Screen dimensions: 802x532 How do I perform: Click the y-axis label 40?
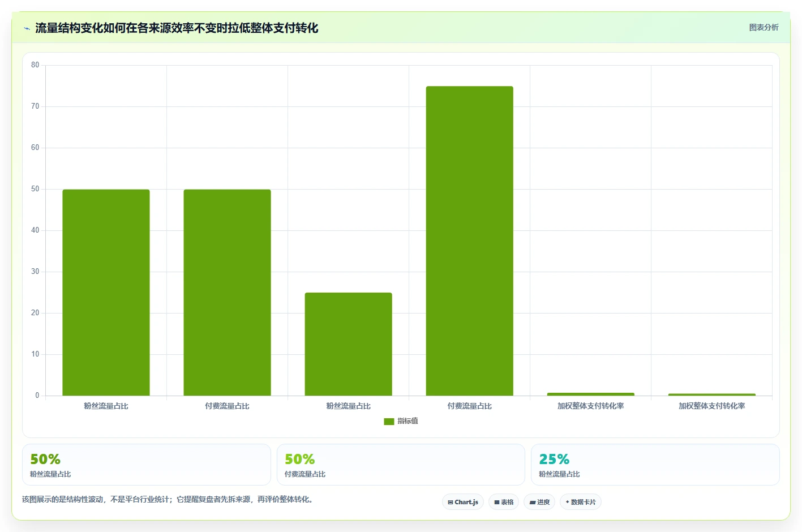point(35,230)
